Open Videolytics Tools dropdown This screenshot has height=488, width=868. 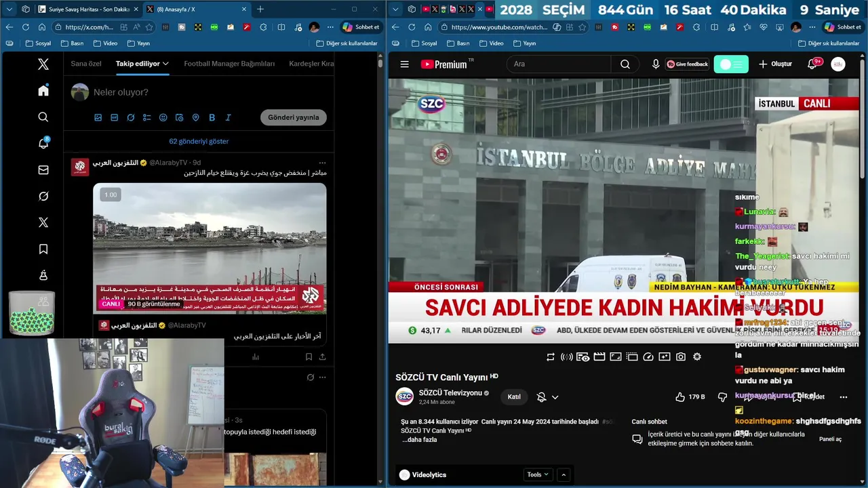tap(538, 475)
